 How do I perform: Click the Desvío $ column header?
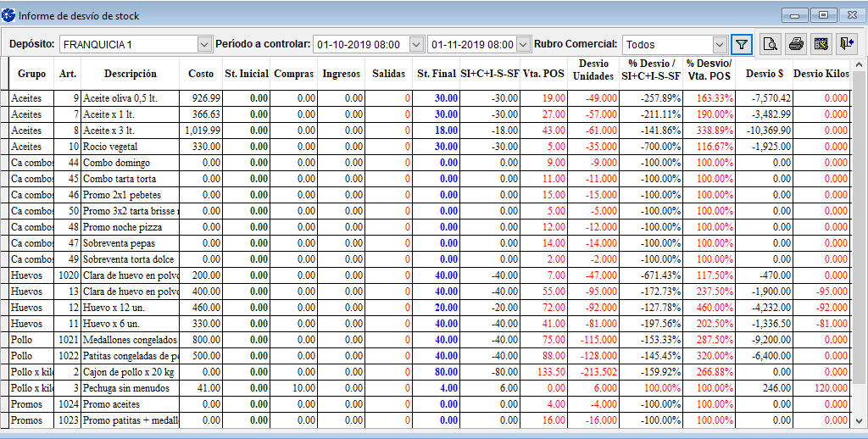tap(764, 74)
